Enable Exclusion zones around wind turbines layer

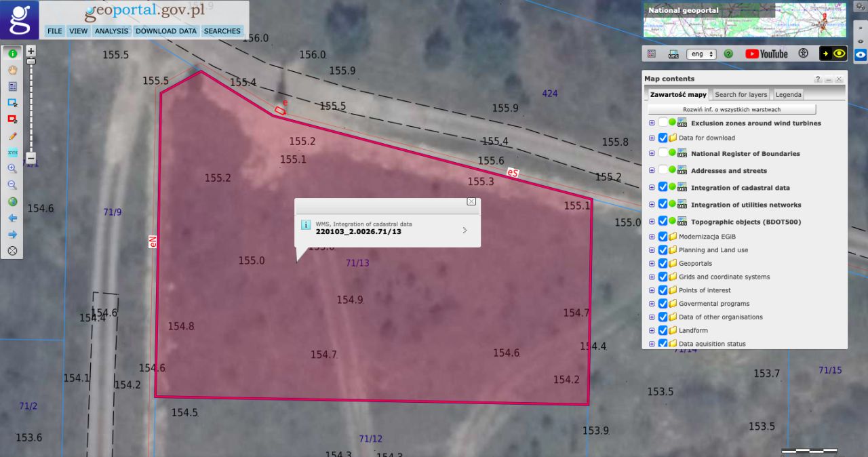[663, 123]
